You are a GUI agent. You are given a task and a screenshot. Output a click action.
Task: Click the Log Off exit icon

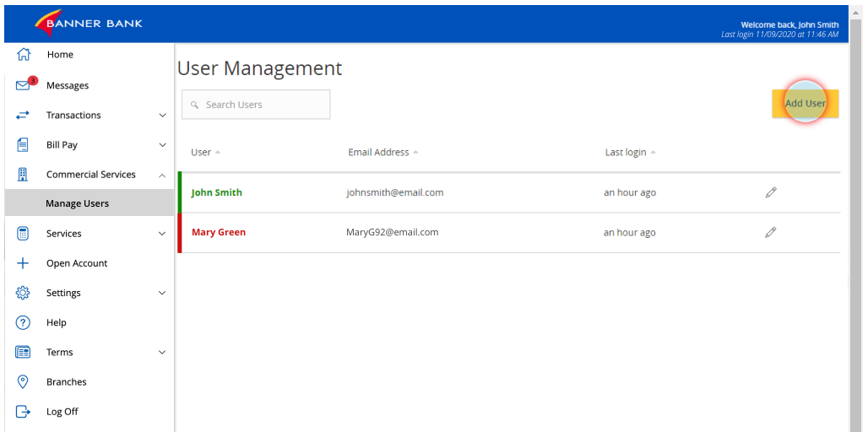(23, 412)
